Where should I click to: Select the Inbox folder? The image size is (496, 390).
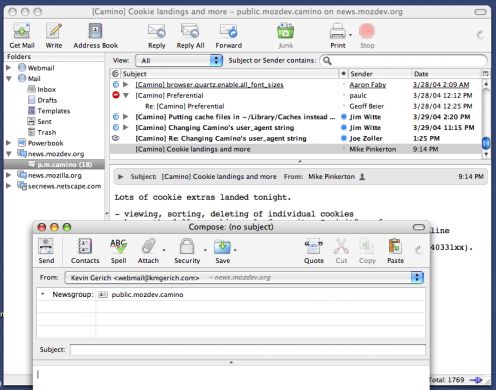coord(46,89)
